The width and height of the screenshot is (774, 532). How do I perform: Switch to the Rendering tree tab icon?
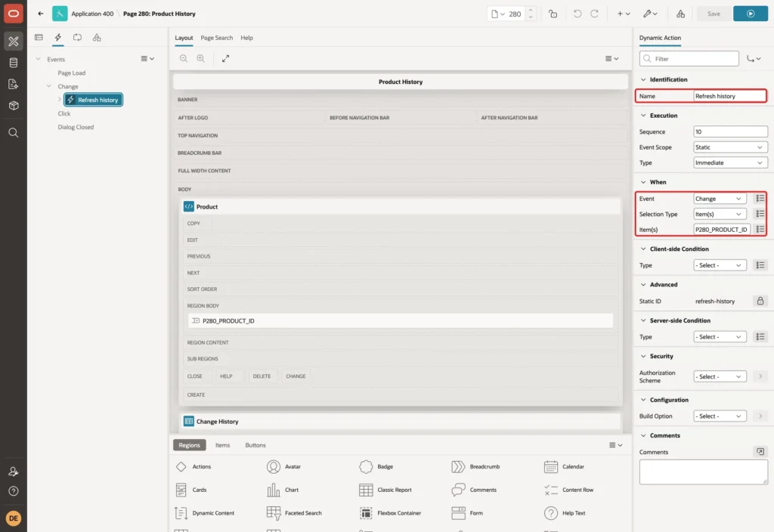tap(39, 37)
